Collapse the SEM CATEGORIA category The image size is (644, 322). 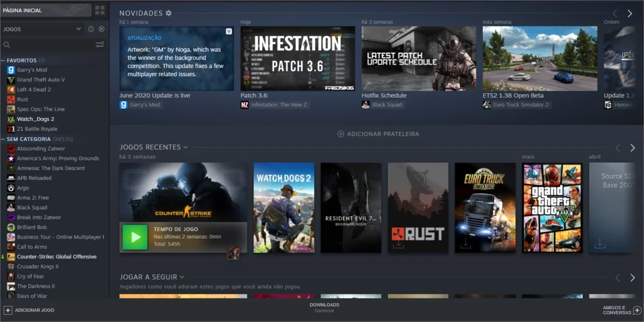[x=3, y=139]
